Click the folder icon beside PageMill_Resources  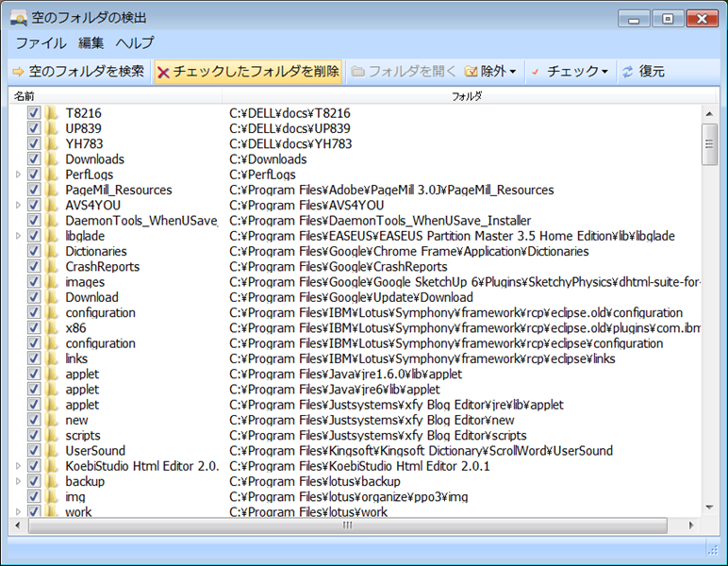pyautogui.click(x=52, y=190)
